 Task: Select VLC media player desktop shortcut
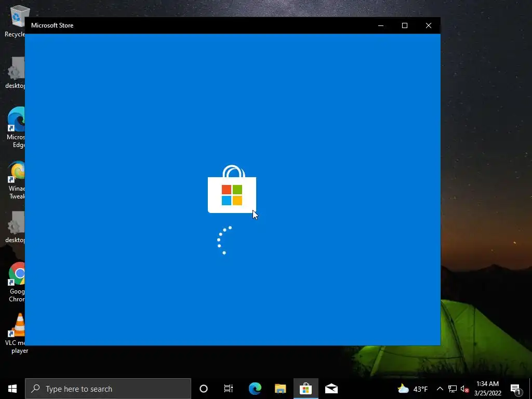[x=17, y=334]
